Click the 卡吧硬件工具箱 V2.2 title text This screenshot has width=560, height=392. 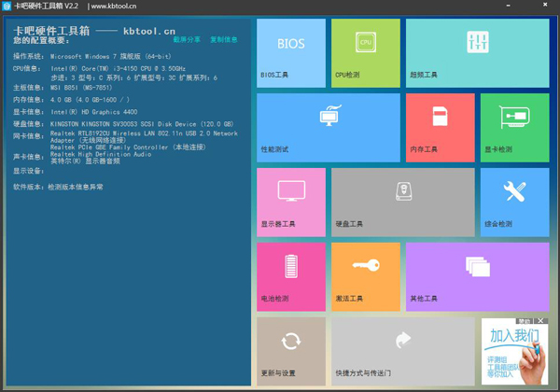[46, 7]
